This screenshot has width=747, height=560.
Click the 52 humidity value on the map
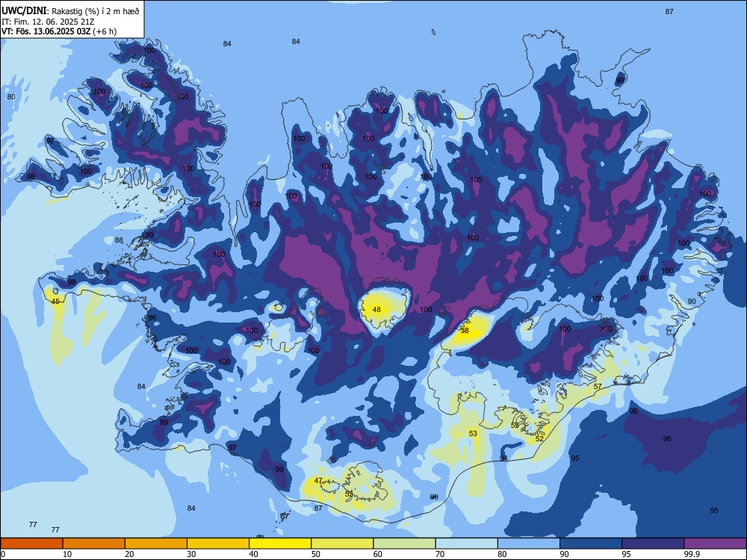pyautogui.click(x=539, y=438)
